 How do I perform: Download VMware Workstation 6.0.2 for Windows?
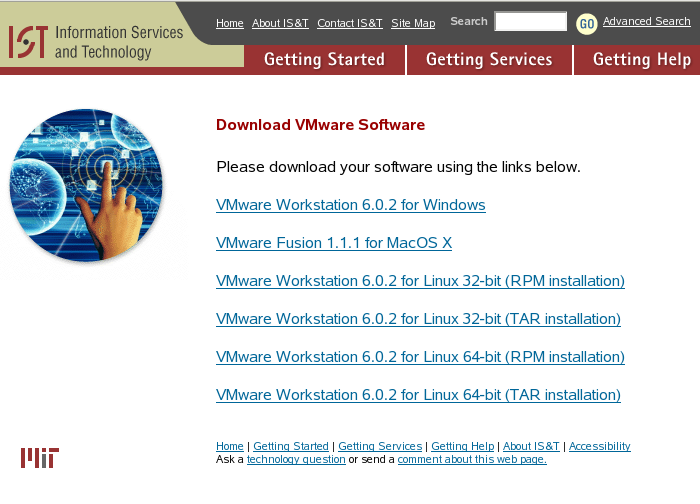point(350,205)
